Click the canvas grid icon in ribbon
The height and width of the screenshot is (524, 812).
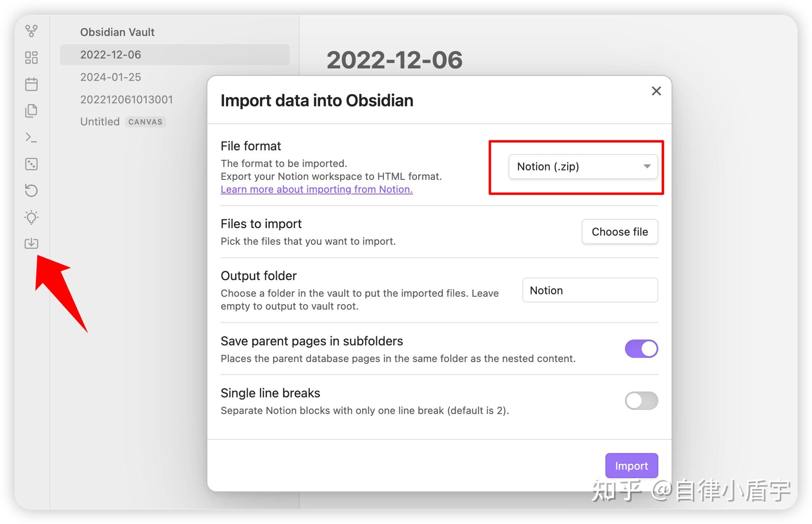pyautogui.click(x=31, y=58)
